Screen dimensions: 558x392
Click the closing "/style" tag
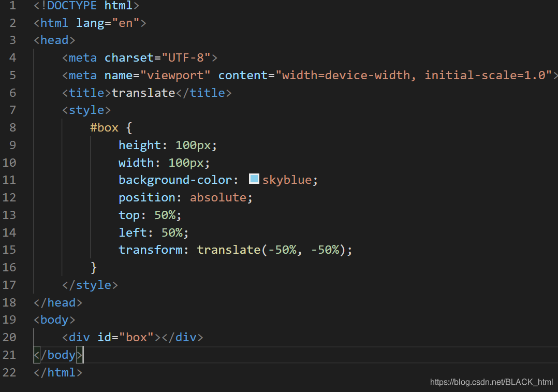pos(90,285)
